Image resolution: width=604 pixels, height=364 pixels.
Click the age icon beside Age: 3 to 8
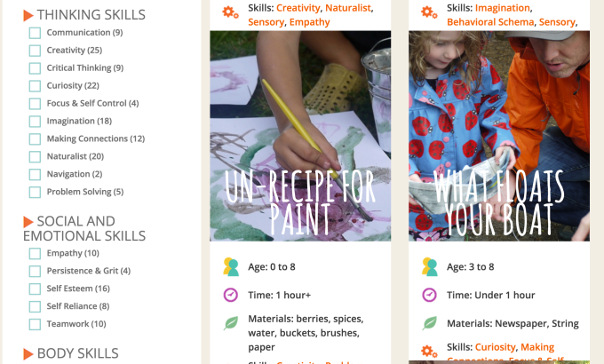pos(430,266)
